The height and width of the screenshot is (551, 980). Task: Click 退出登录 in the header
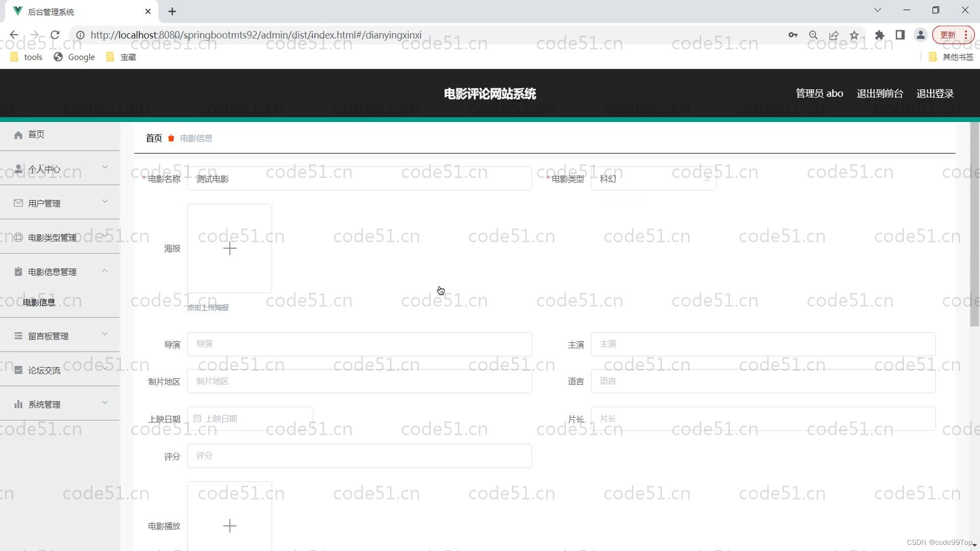coord(935,93)
